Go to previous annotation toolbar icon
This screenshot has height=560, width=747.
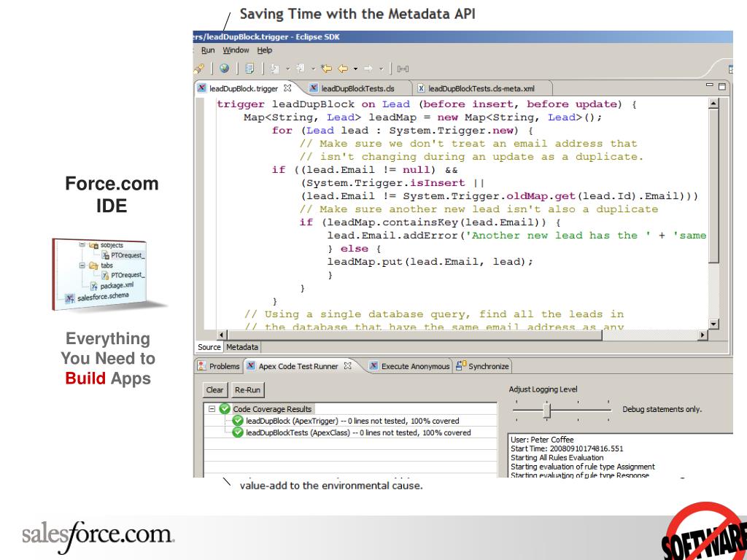(301, 69)
